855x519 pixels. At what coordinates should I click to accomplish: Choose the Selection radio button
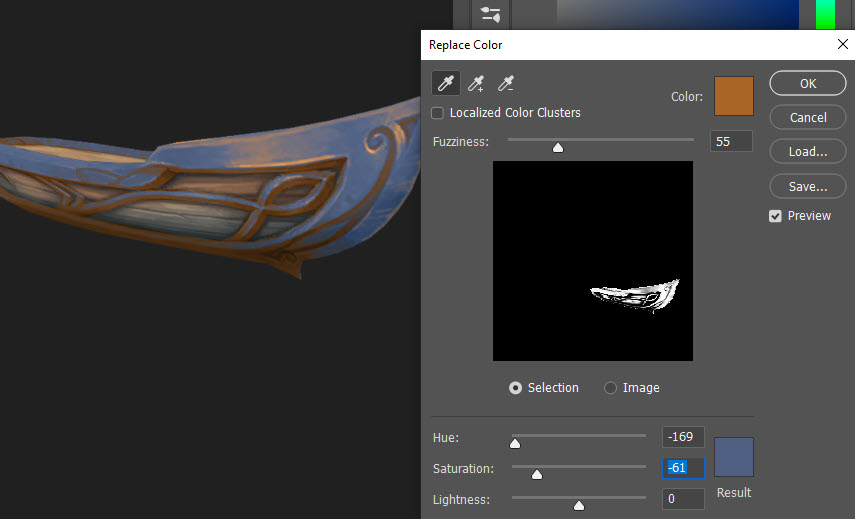[515, 388]
